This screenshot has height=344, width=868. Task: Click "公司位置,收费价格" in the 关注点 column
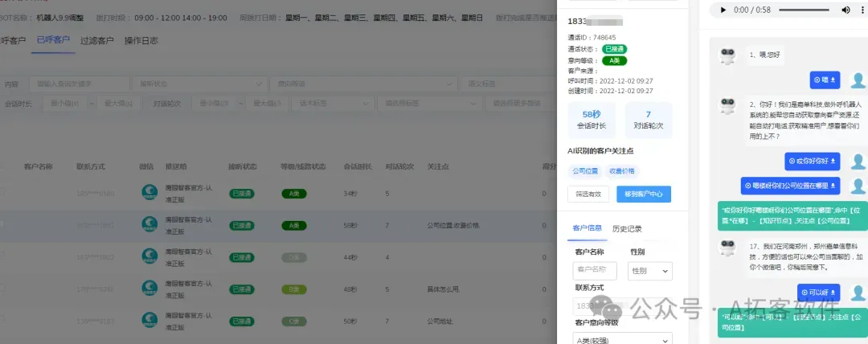[454, 226]
